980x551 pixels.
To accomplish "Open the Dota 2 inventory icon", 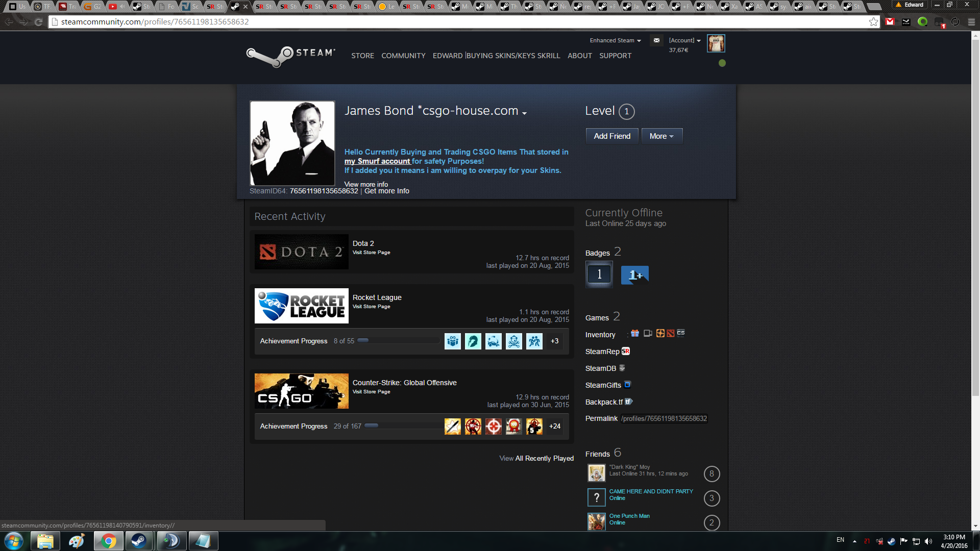I will tap(671, 333).
